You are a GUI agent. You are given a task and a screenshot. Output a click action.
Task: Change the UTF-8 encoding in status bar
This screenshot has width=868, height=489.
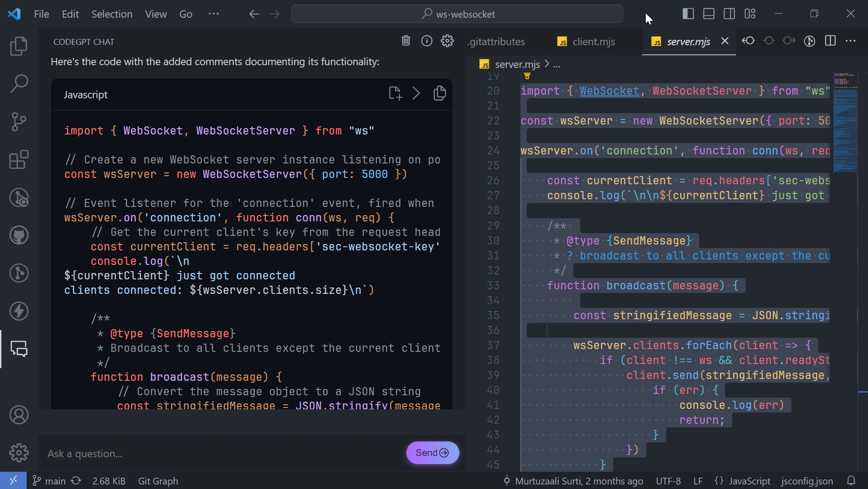669,481
